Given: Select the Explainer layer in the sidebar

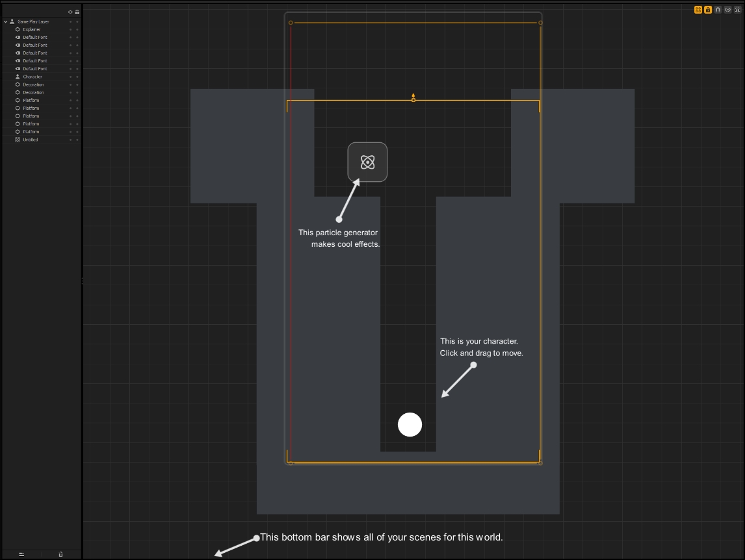Looking at the screenshot, I should [x=31, y=29].
